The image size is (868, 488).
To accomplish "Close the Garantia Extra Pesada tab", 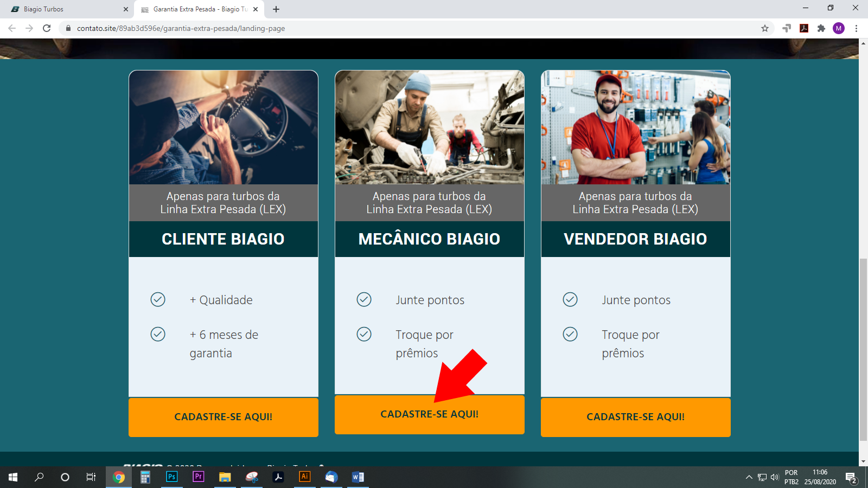I will coord(256,9).
